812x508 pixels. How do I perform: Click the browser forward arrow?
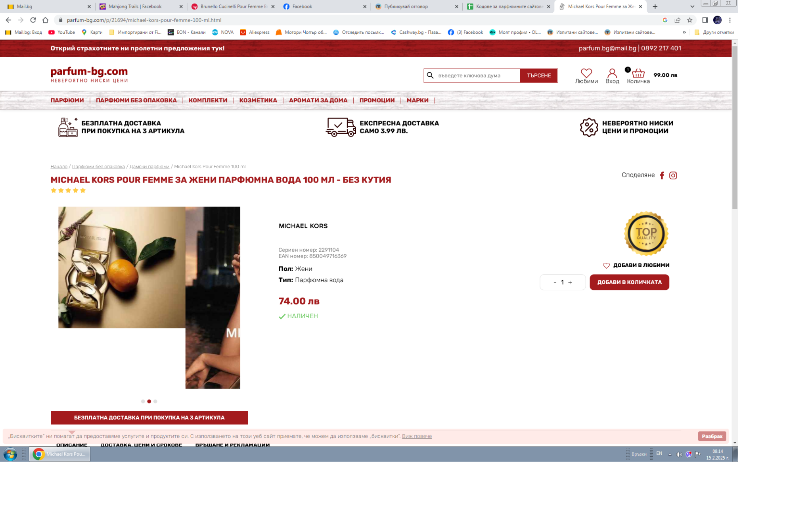21,20
